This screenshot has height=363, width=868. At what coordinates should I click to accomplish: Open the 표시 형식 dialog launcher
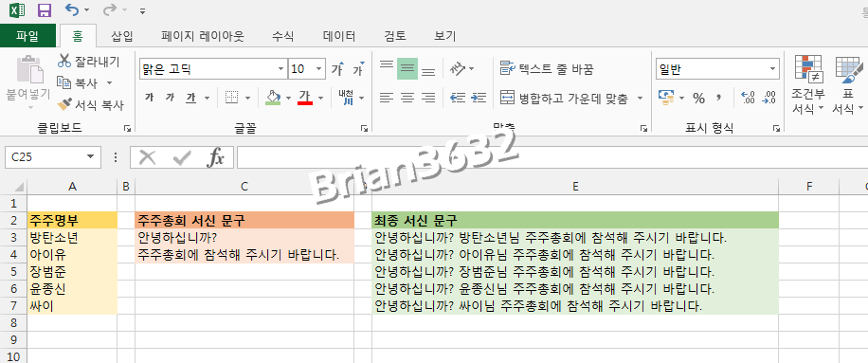coord(778,128)
